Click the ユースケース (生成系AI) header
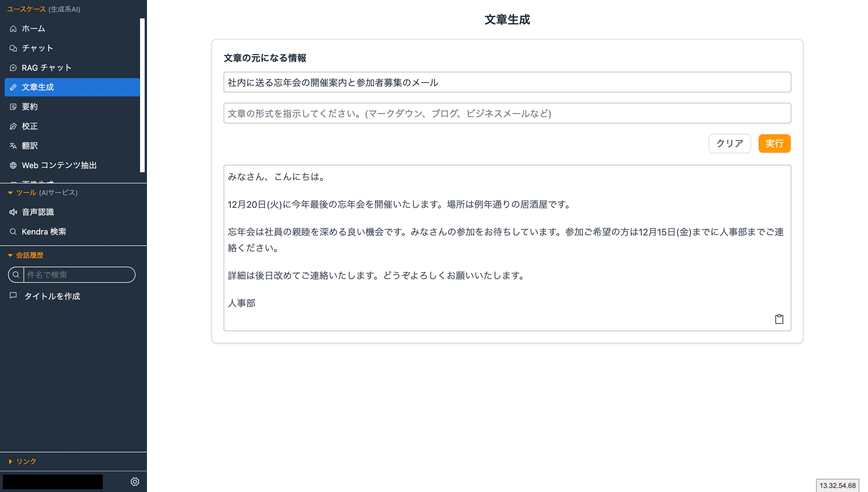868x492 pixels. click(x=44, y=9)
